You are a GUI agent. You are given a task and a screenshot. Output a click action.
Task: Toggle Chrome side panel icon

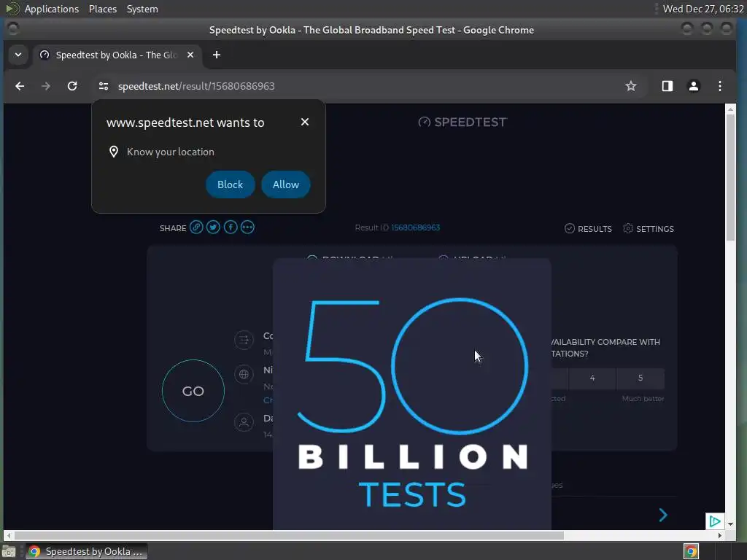tap(667, 86)
